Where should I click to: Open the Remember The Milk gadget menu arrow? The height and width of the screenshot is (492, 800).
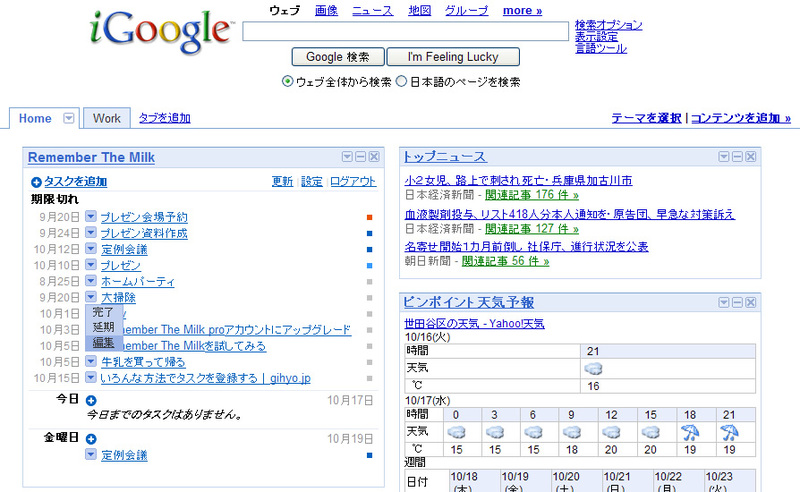[x=347, y=157]
